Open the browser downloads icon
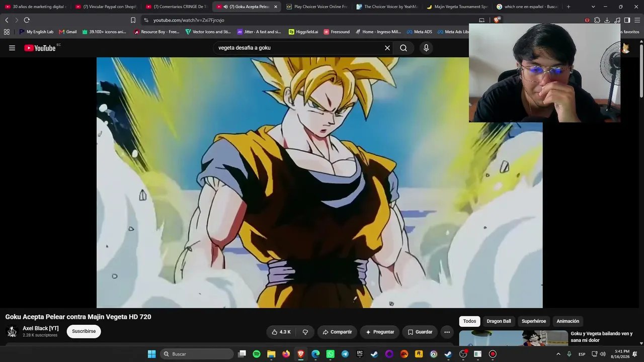 [607, 20]
